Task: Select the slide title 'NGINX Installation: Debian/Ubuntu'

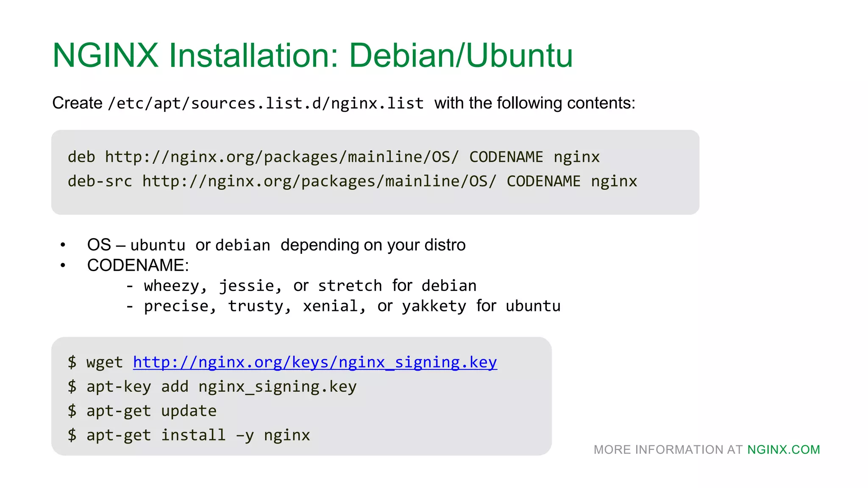Action: [x=313, y=55]
